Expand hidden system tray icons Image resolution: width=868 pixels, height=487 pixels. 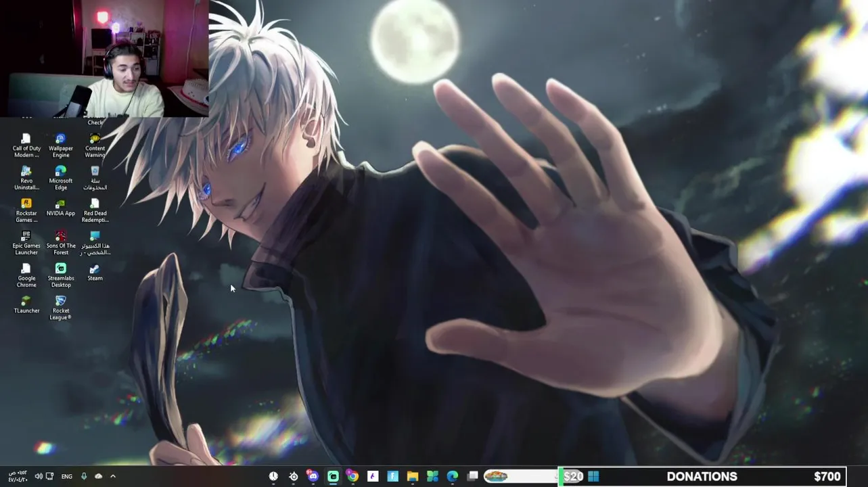tap(113, 476)
